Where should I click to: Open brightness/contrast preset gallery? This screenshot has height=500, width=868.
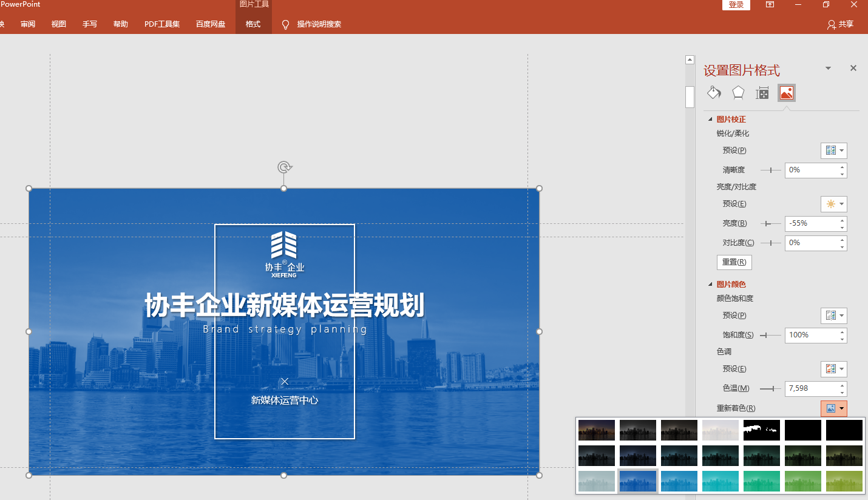point(834,204)
